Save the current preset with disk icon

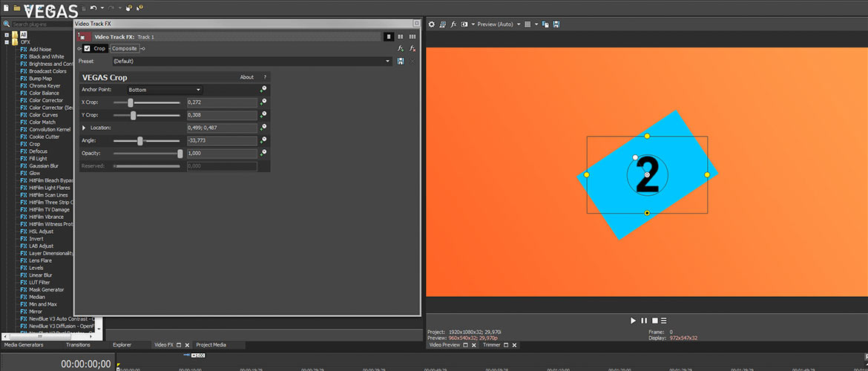[x=401, y=61]
